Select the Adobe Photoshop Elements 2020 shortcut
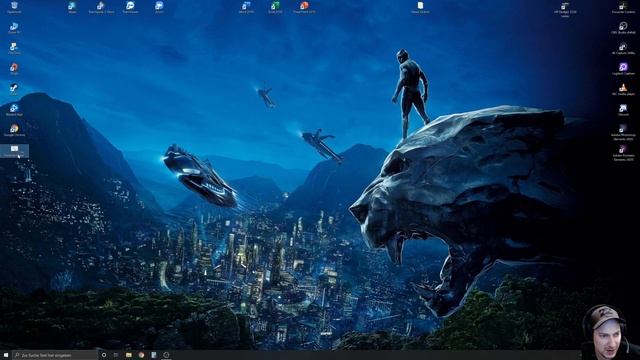640x360 pixels. point(623,132)
